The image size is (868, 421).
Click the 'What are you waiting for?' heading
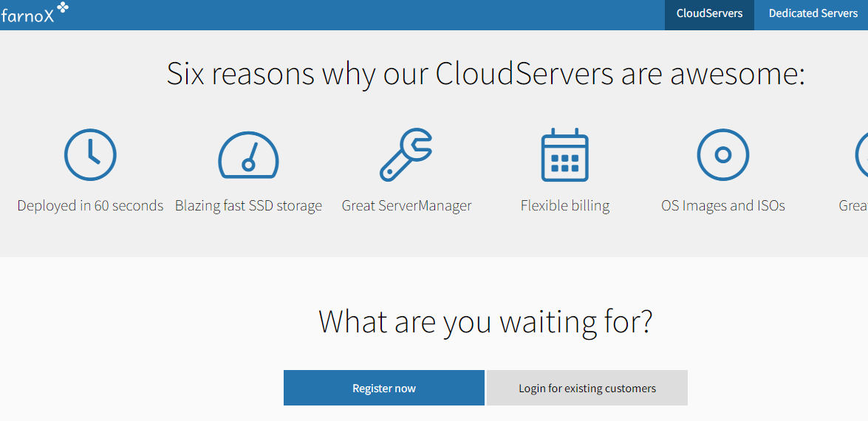(x=485, y=322)
